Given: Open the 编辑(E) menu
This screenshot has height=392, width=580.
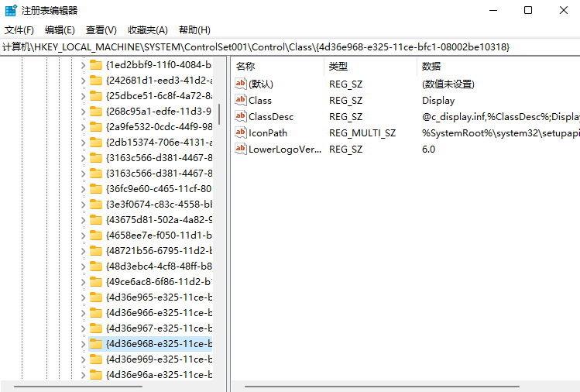Looking at the screenshot, I should [60, 30].
